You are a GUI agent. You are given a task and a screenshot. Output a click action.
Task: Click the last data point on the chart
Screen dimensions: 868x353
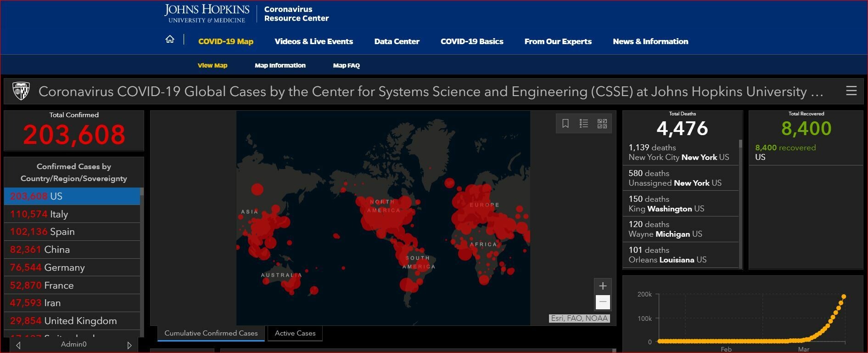(x=844, y=296)
